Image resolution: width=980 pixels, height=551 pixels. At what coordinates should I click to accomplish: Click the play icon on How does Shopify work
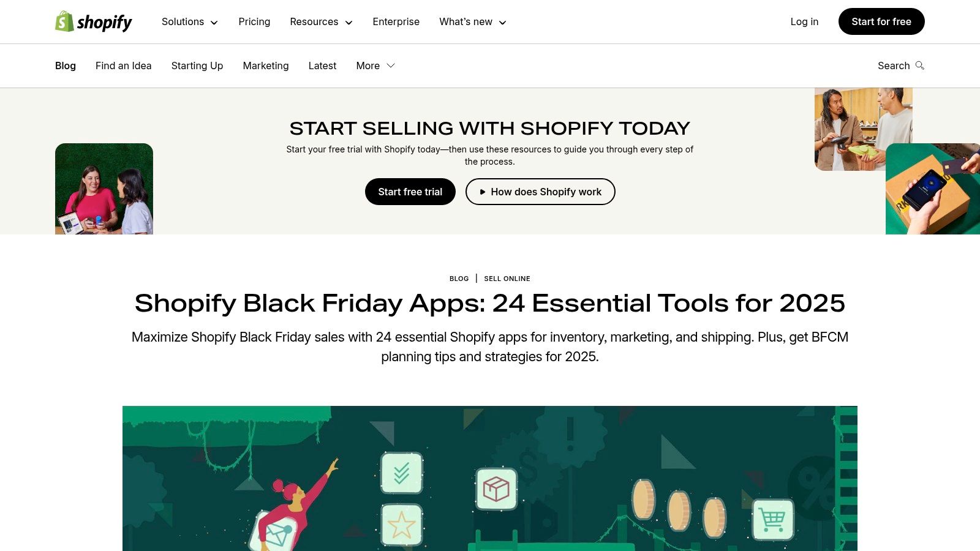click(x=483, y=192)
